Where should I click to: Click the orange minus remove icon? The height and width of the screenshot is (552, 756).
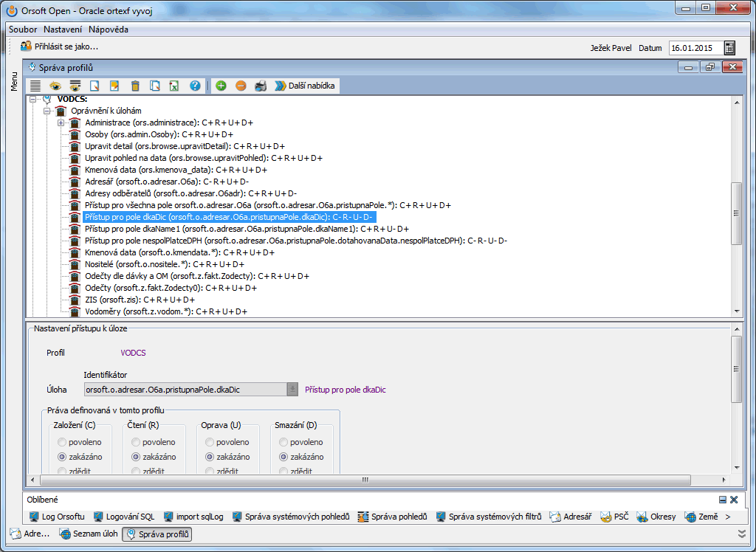pyautogui.click(x=241, y=86)
